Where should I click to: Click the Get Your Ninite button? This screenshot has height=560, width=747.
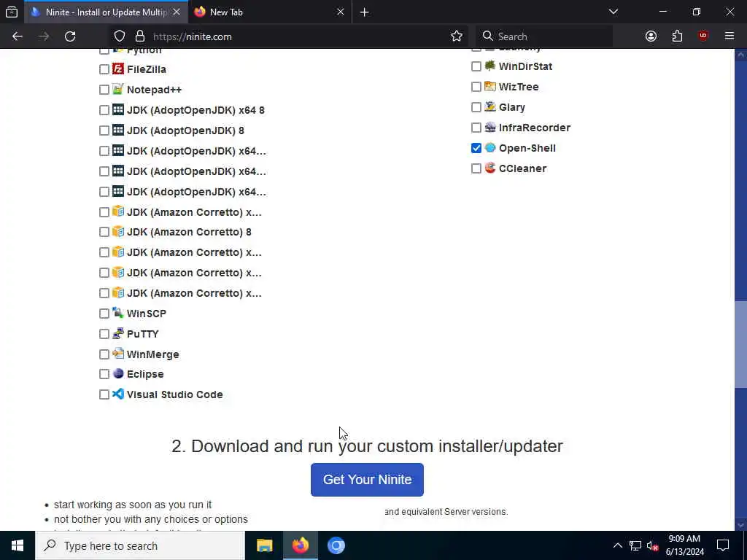367,480
